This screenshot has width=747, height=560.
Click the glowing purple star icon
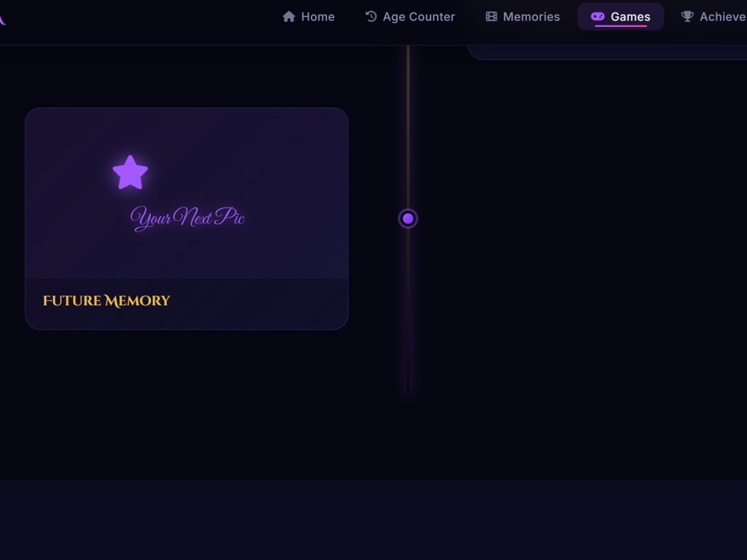pos(130,173)
